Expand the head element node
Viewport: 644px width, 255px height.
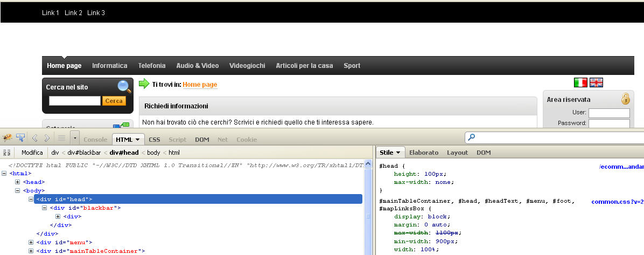click(x=18, y=182)
